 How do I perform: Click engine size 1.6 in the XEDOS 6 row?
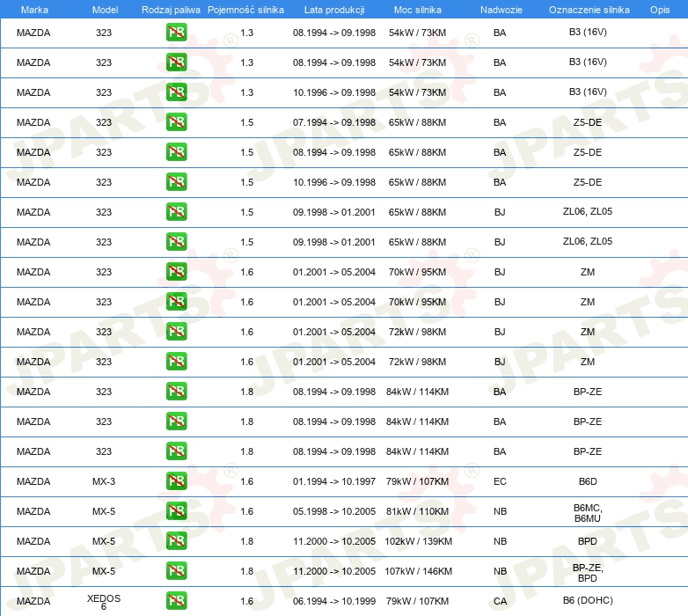pyautogui.click(x=246, y=601)
